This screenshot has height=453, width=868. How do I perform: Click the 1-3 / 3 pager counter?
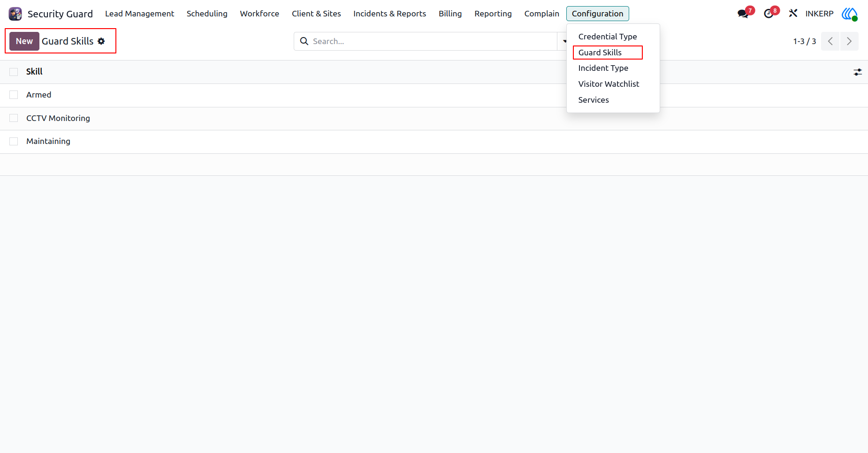[804, 41]
